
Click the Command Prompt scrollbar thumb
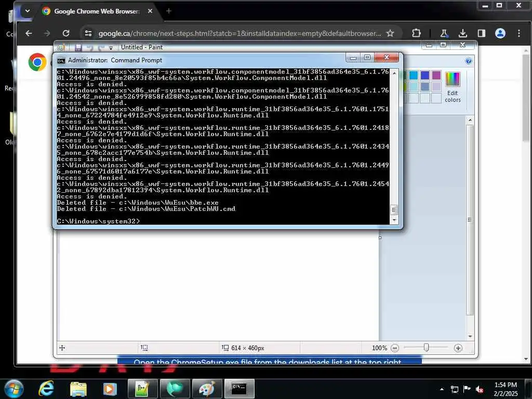click(394, 210)
